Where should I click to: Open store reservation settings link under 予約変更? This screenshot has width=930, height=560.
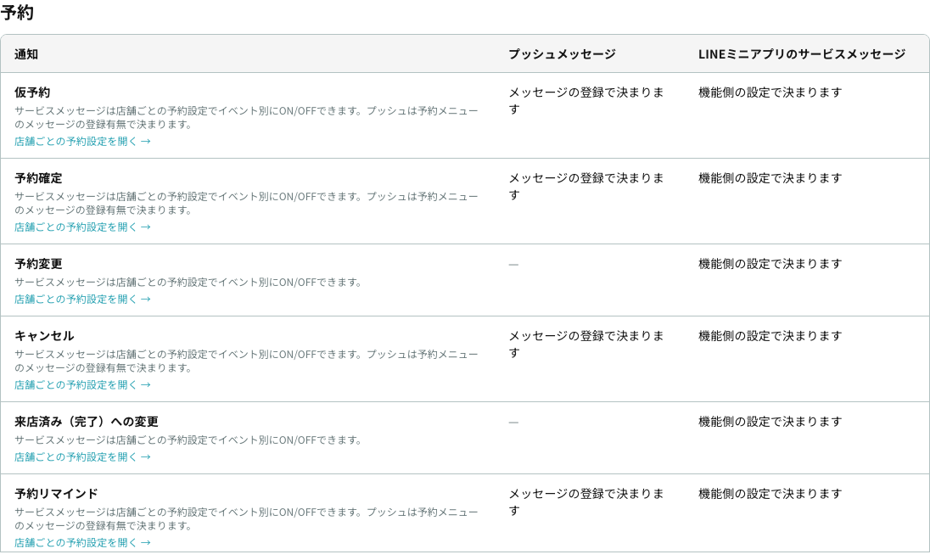click(82, 299)
